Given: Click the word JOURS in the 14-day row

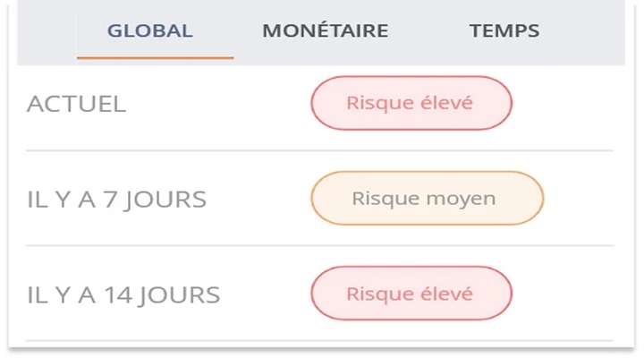Looking at the screenshot, I should pos(179,295).
